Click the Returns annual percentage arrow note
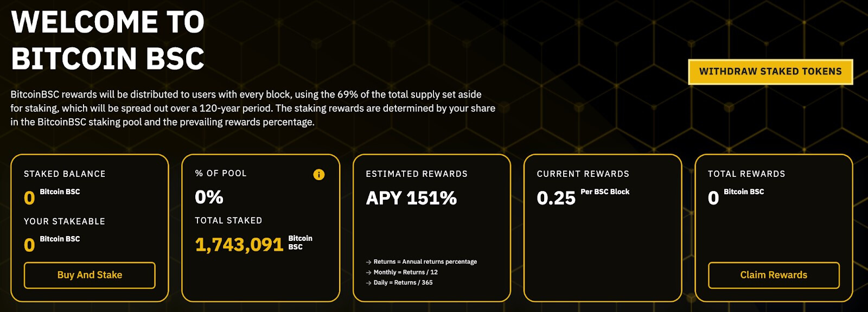 tap(422, 262)
